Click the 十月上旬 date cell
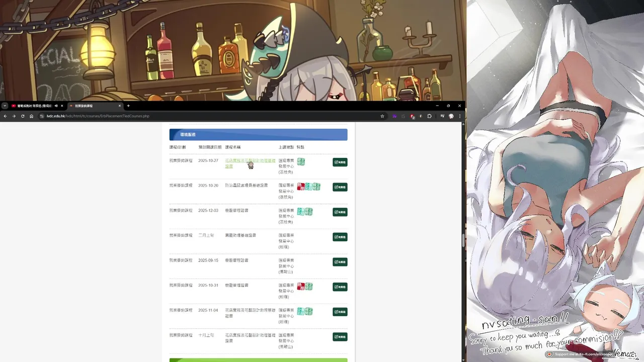Screen dimensions: 644x362 click(x=206, y=335)
